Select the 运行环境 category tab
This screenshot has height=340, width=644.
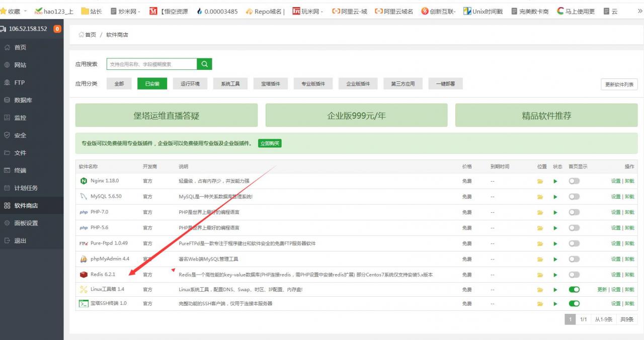point(190,84)
